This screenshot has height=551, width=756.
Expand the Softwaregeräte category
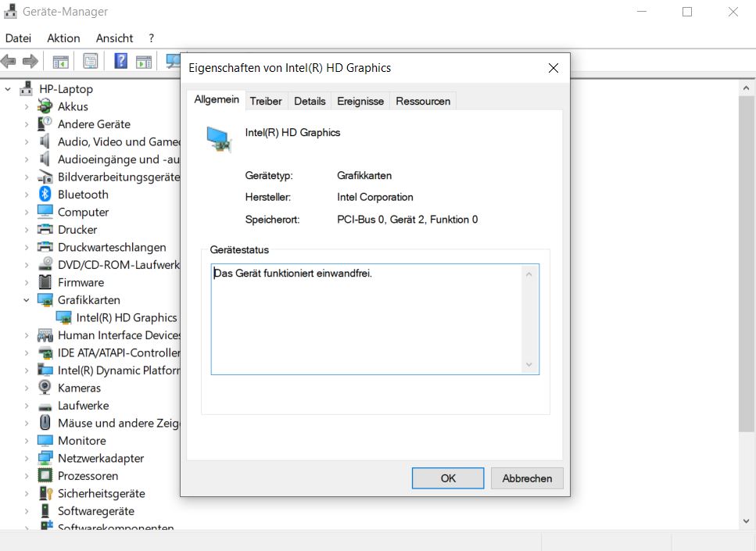coord(26,511)
